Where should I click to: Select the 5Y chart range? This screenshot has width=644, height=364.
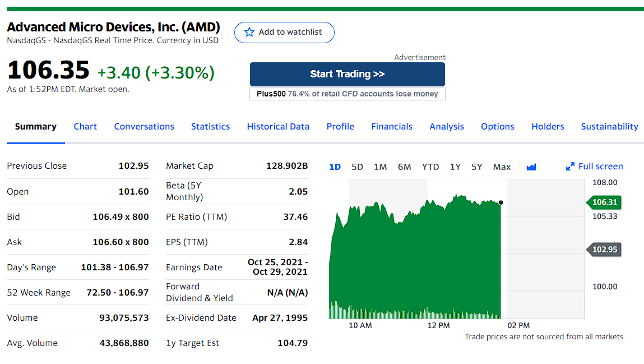coord(477,167)
